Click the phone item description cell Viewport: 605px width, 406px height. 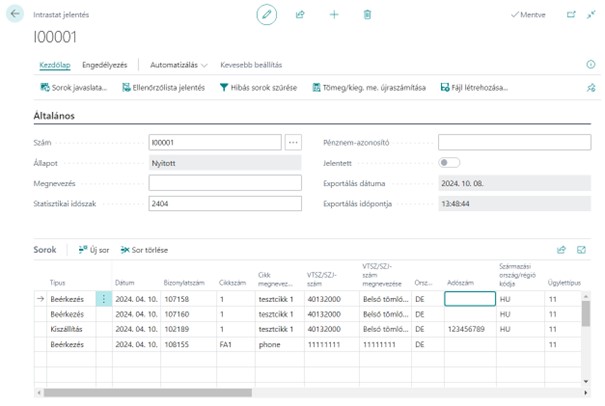(x=279, y=344)
